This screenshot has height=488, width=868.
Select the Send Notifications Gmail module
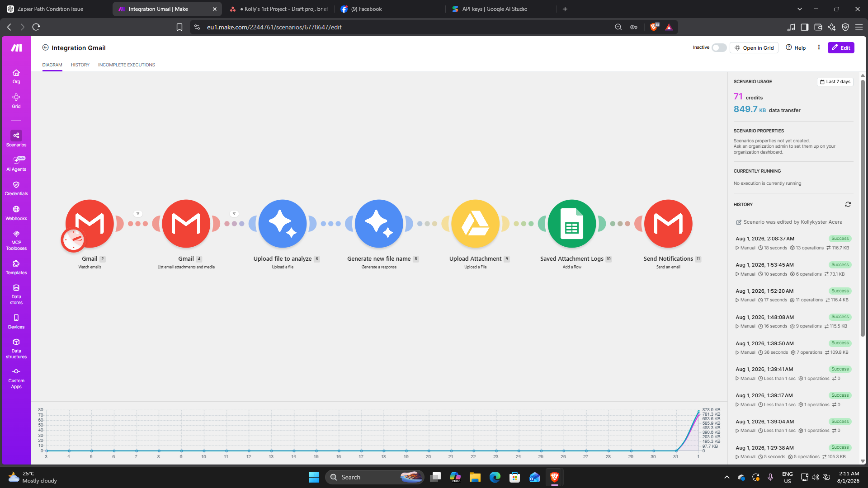coord(668,224)
